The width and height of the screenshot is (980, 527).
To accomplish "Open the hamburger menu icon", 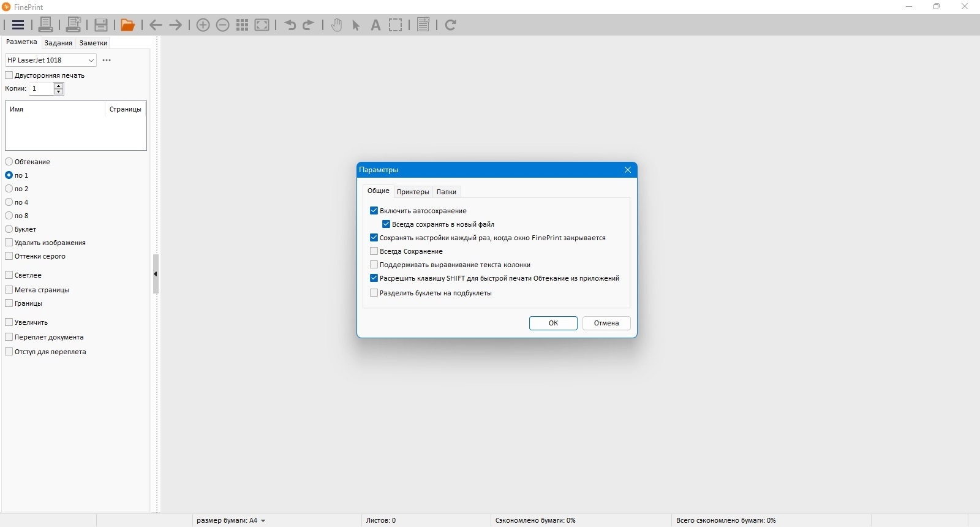I will (x=18, y=25).
